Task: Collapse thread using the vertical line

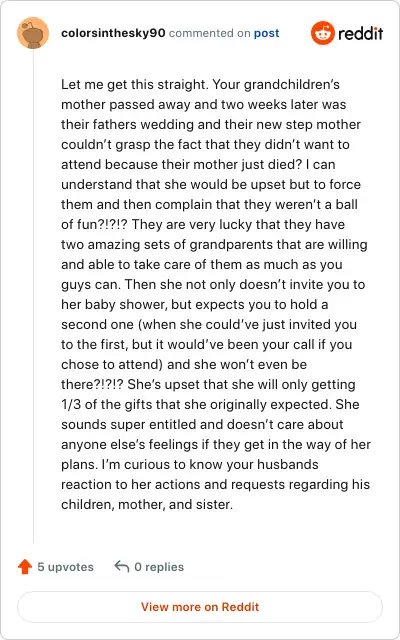Action: coord(33,296)
